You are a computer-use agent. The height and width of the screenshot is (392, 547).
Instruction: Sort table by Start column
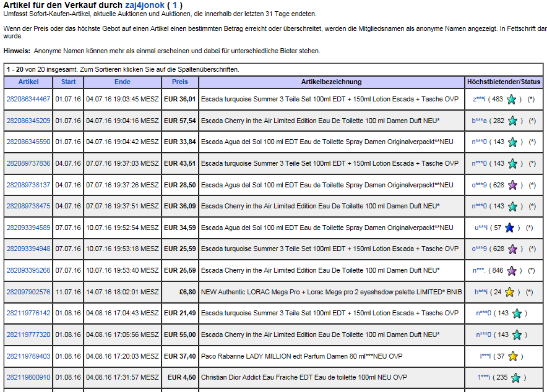68,82
